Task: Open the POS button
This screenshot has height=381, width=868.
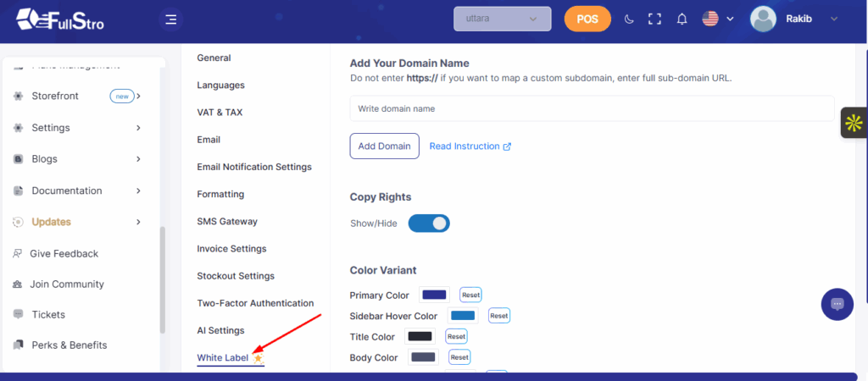Action: (x=587, y=19)
